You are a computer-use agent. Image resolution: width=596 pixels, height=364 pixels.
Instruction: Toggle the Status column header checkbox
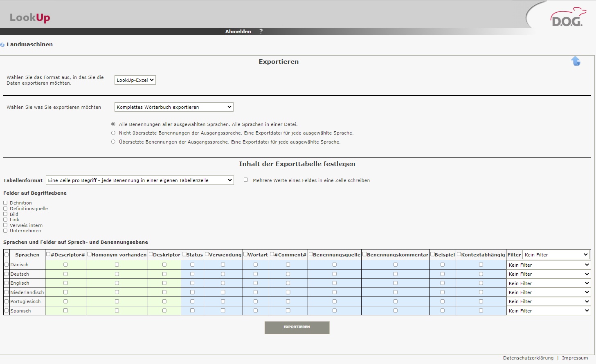click(184, 254)
